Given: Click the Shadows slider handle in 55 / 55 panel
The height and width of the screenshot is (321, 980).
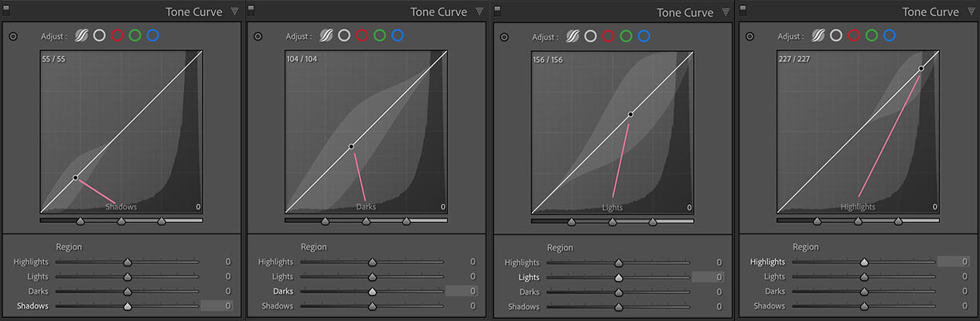Looking at the screenshot, I should [x=127, y=306].
